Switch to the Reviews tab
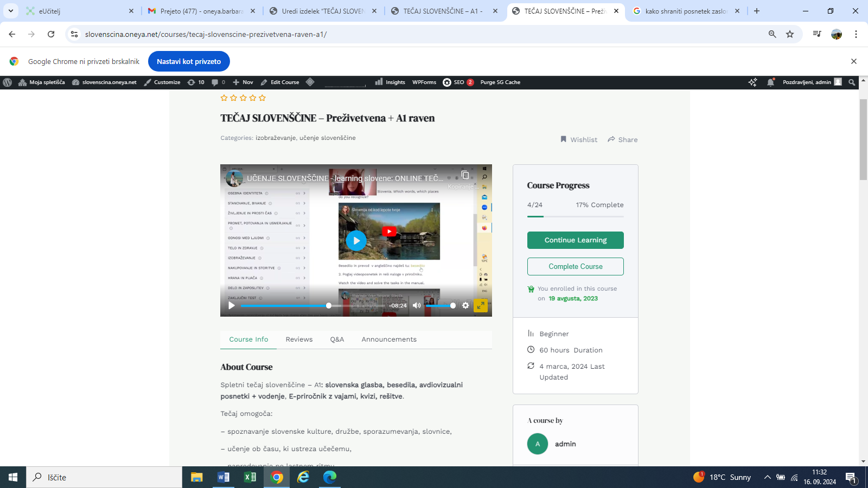 [x=299, y=339]
